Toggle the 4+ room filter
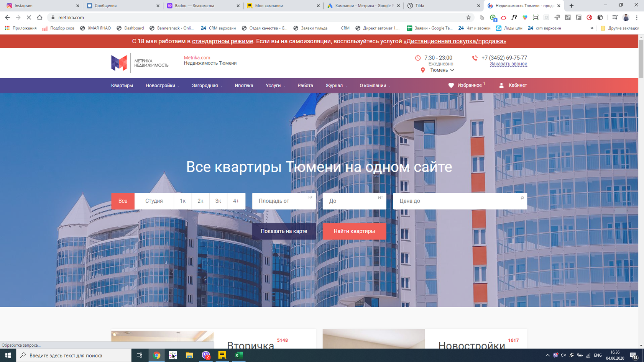This screenshot has width=644, height=362. (236, 201)
